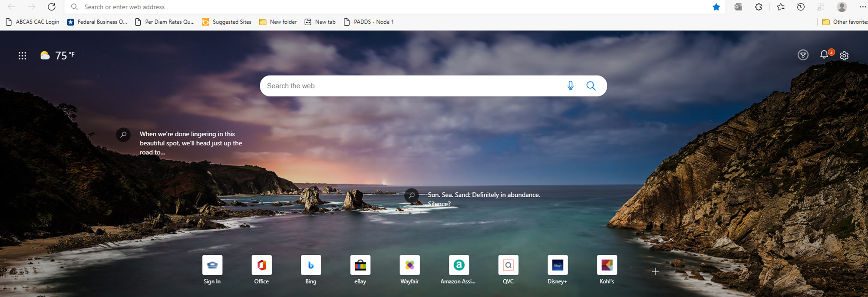Open the Extensions puzzle icon
The height and width of the screenshot is (297, 868).
[x=759, y=7]
